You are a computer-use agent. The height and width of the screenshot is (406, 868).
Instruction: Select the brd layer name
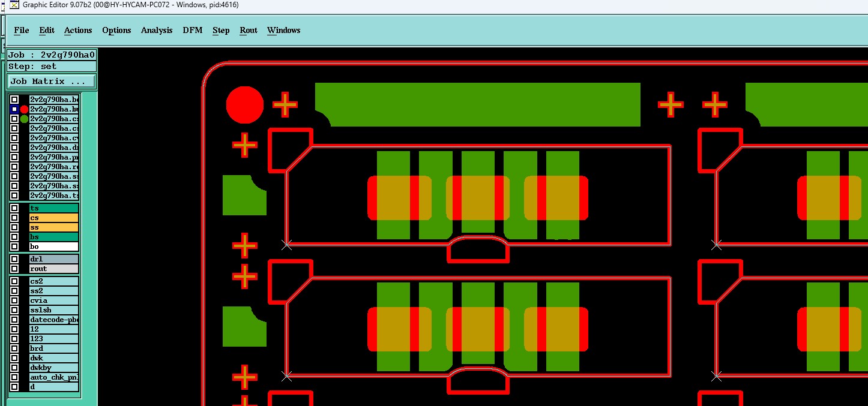pyautogui.click(x=53, y=348)
